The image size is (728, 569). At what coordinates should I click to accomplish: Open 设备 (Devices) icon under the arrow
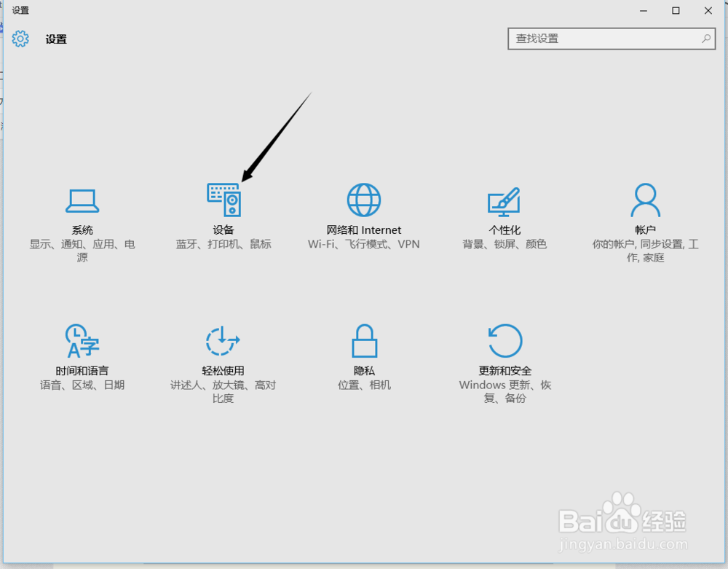[x=224, y=200]
